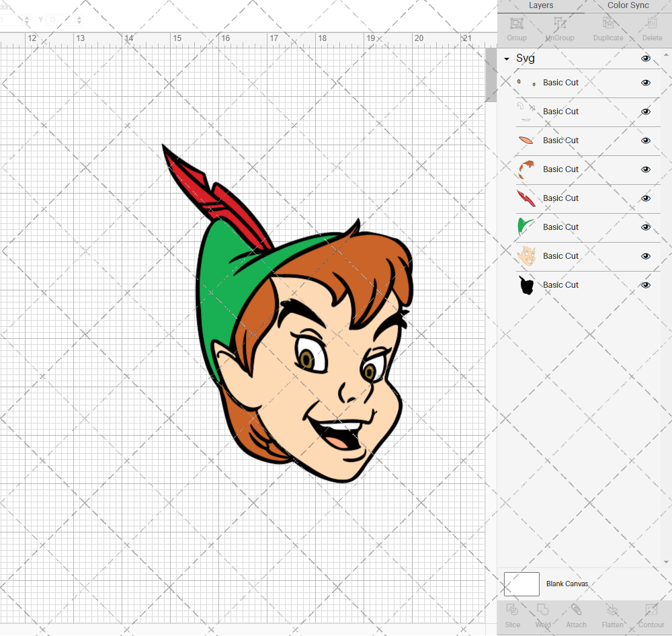Click the Attach tool
The image size is (672, 636).
coord(576,614)
